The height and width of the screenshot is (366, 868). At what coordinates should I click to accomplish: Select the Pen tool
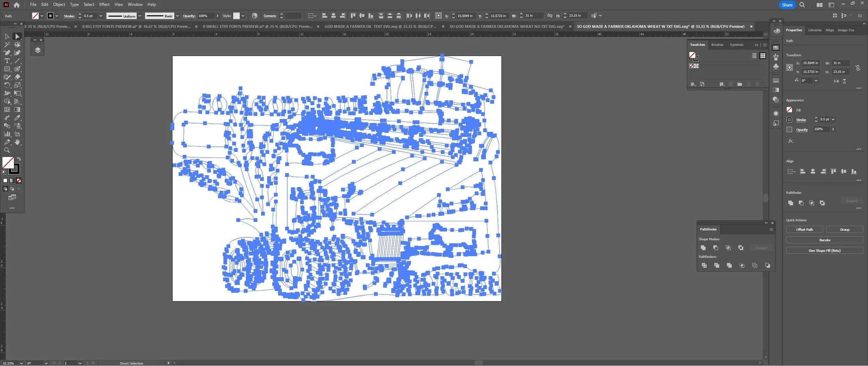(x=7, y=53)
